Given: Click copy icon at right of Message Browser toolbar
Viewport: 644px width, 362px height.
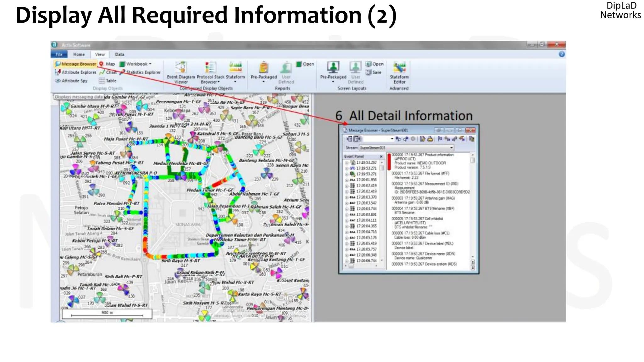Looking at the screenshot, I should [x=471, y=139].
